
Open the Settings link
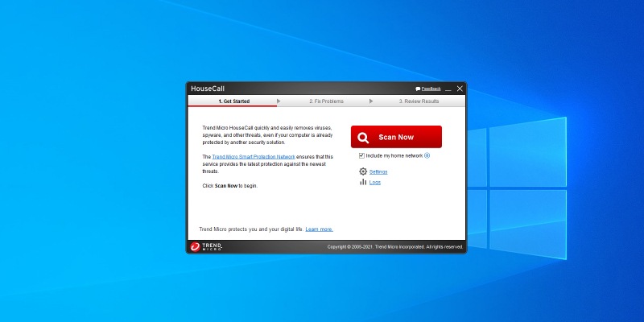378,171
